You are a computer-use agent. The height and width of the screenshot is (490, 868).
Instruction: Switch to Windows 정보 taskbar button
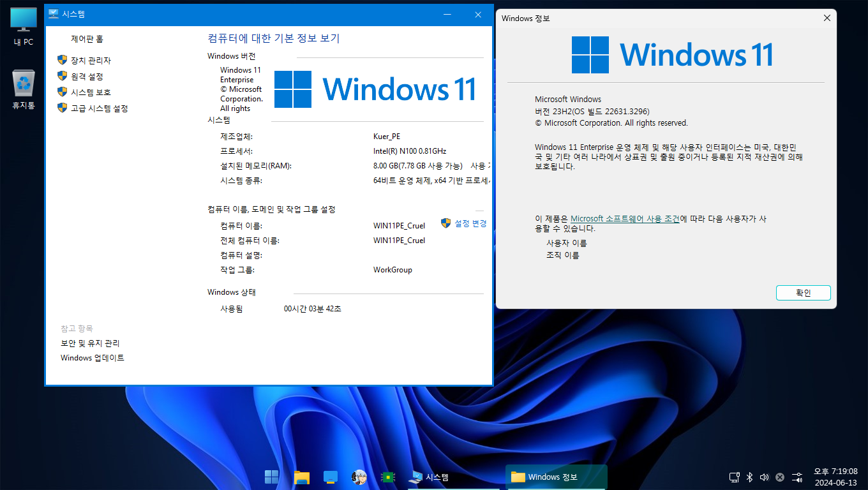point(557,477)
